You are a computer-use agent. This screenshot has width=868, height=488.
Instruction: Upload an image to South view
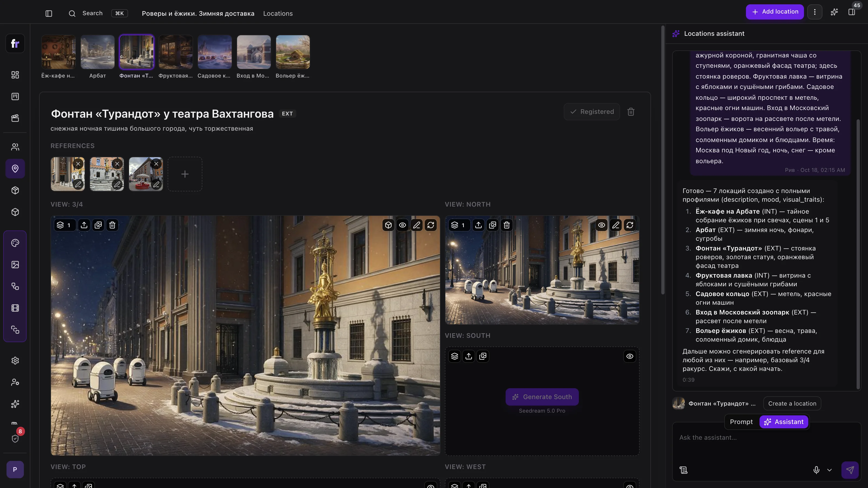469,356
